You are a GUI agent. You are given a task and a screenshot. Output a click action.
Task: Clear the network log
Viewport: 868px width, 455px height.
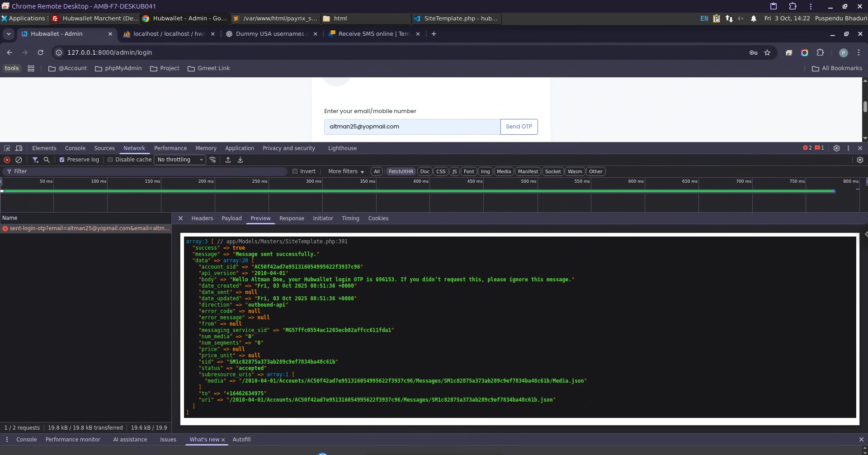[x=19, y=160]
